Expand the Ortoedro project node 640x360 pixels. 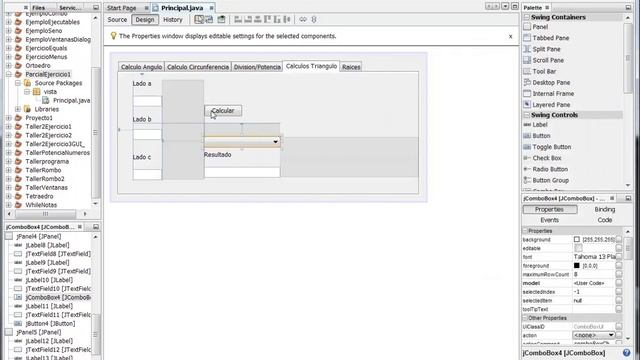(9, 66)
